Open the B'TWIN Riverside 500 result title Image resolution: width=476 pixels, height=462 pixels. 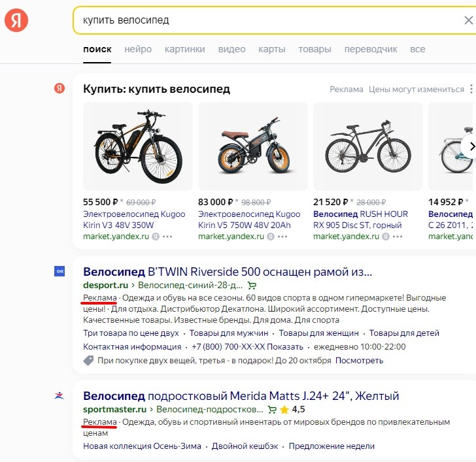[x=228, y=271]
